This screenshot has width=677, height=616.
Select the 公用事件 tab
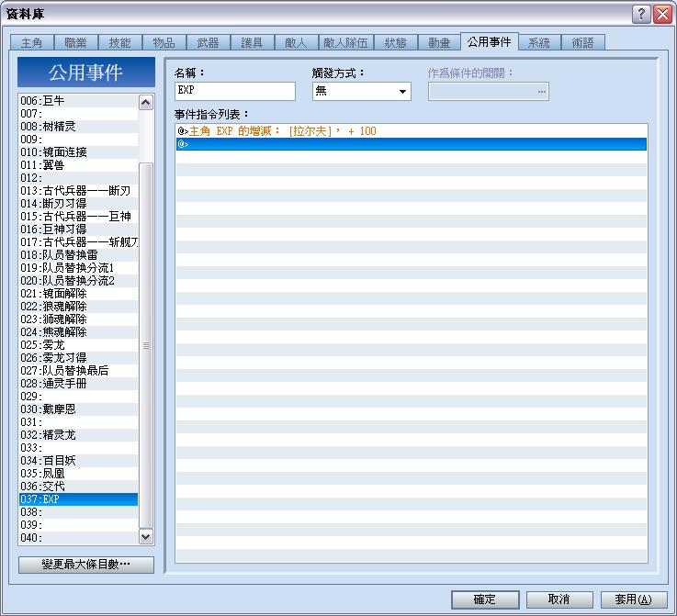pyautogui.click(x=490, y=42)
